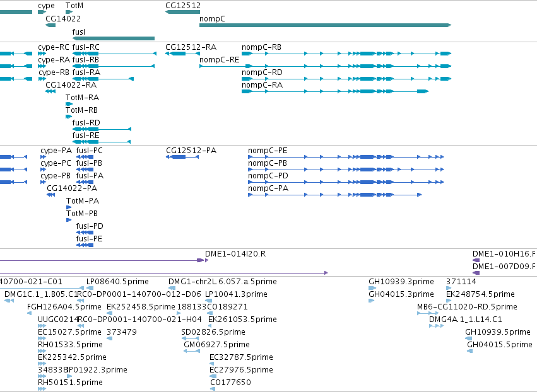Viewport: 537px width, 392px height.
Task: Select transcript fusl-RA
Action: pyautogui.click(x=103, y=79)
